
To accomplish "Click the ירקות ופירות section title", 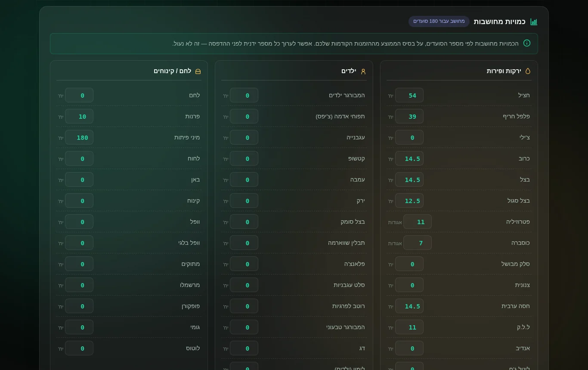I will coord(504,71).
